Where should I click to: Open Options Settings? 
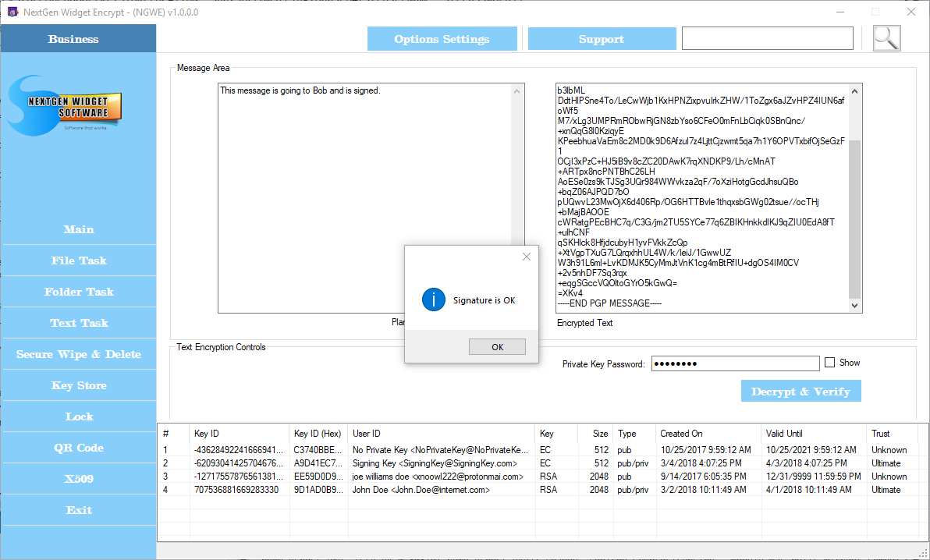tap(442, 39)
